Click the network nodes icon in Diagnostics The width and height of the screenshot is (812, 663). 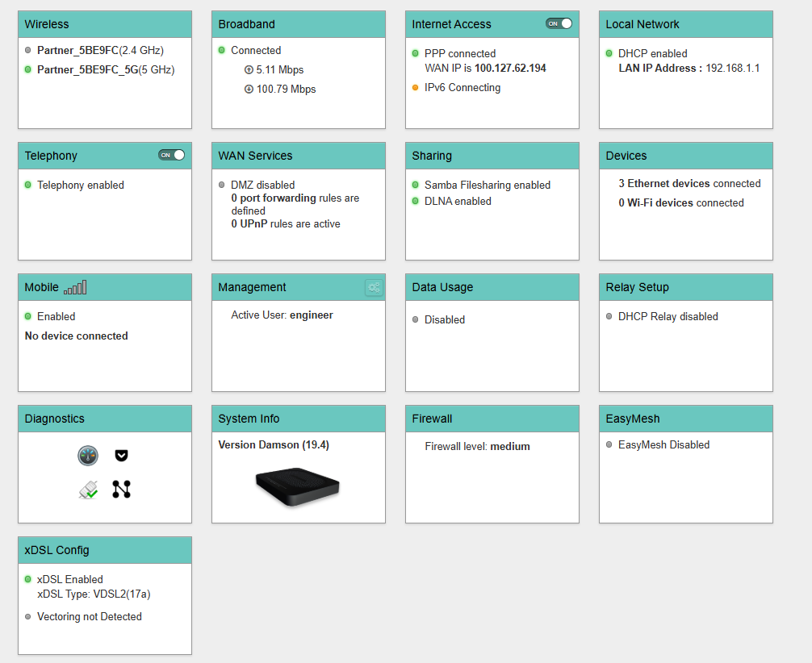[x=121, y=489]
